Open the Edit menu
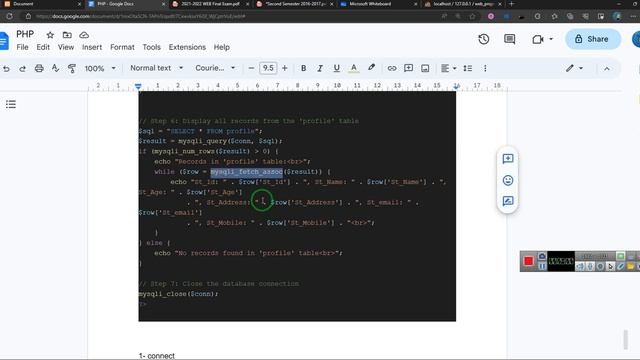The width and height of the screenshot is (640, 360). [x=43, y=47]
